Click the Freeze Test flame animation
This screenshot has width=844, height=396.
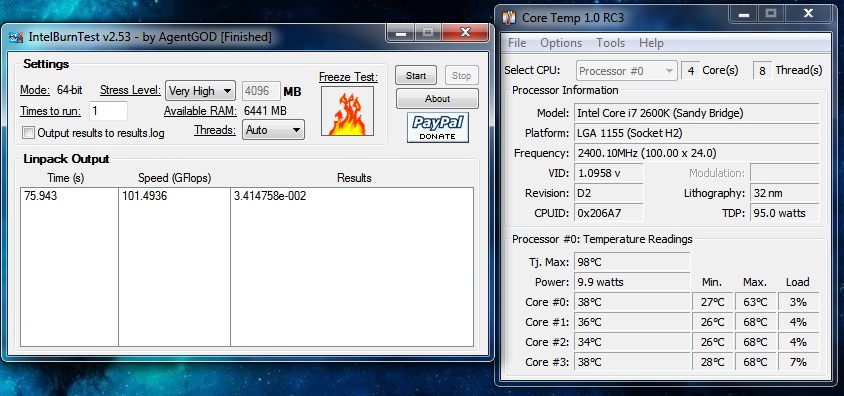[x=347, y=111]
